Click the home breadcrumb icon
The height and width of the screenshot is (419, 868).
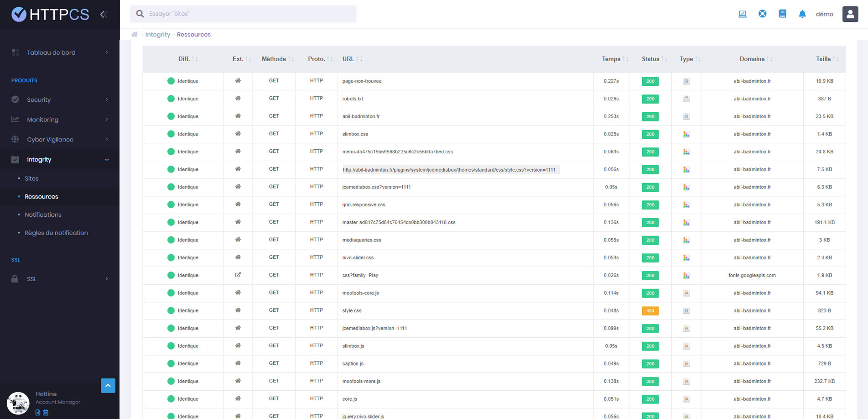click(135, 34)
